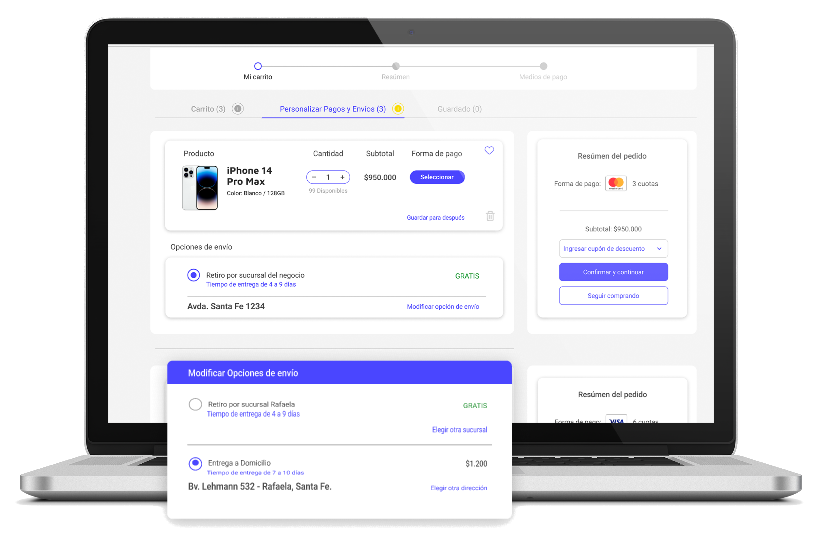The image size is (817, 534).
Task: Click the Seleccionar payment method button
Action: pyautogui.click(x=437, y=177)
